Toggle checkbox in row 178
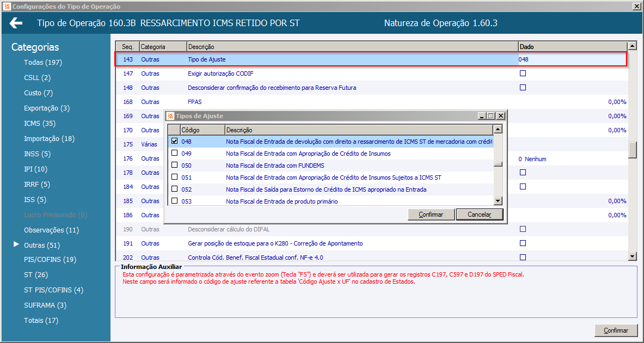Screen dimensions: 644x343 pos(523,173)
